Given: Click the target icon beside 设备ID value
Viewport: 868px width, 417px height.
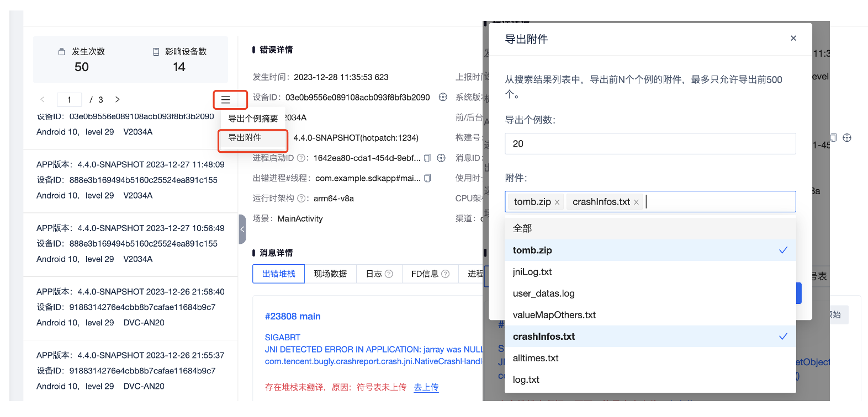Looking at the screenshot, I should [x=443, y=97].
